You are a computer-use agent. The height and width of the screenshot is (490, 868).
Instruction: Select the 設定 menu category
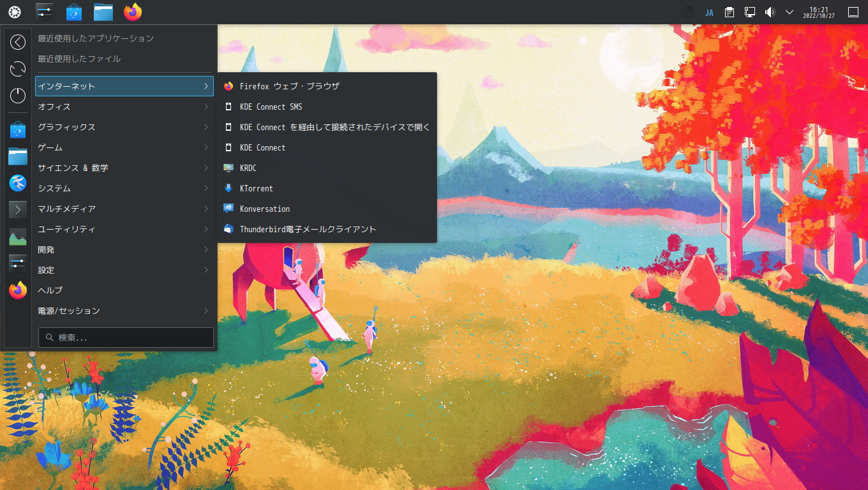pyautogui.click(x=124, y=270)
